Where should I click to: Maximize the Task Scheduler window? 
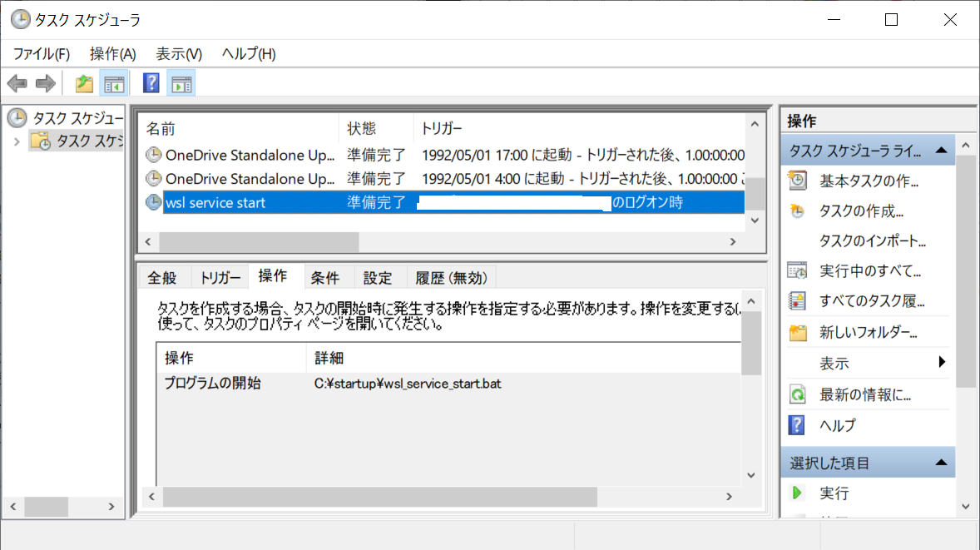point(891,19)
